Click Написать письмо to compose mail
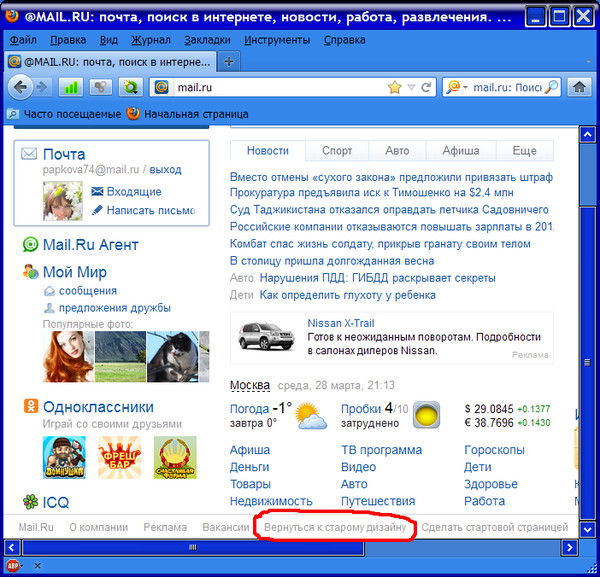Viewport: 600px width, 577px height. click(x=151, y=210)
